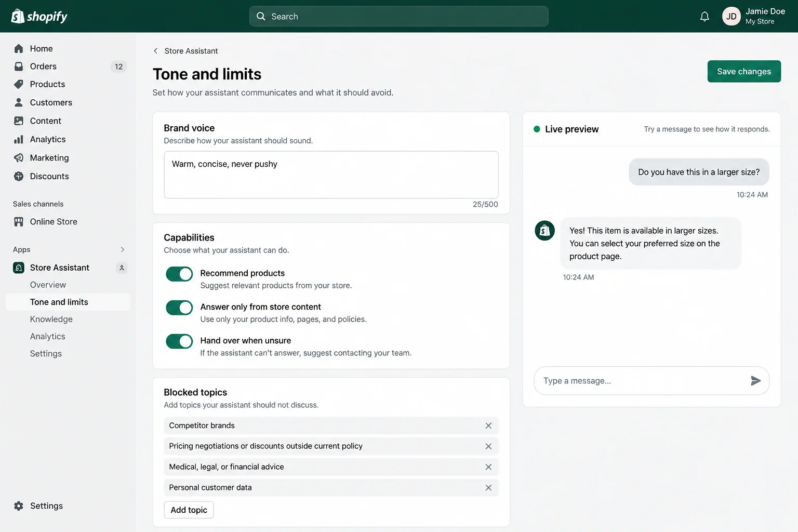Send the message with paper plane icon
Screen dimensions: 798x532
pos(756,381)
